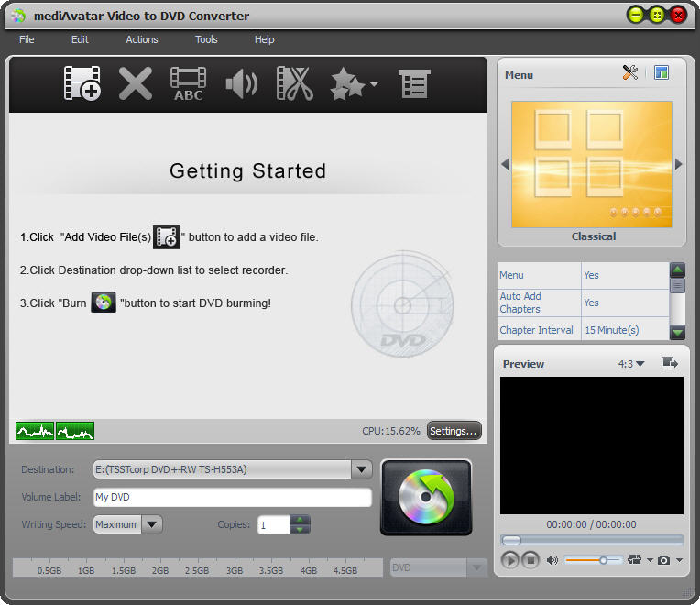Screen dimensions: 700x605
Task: Open the Tools menu
Action: pyautogui.click(x=206, y=39)
